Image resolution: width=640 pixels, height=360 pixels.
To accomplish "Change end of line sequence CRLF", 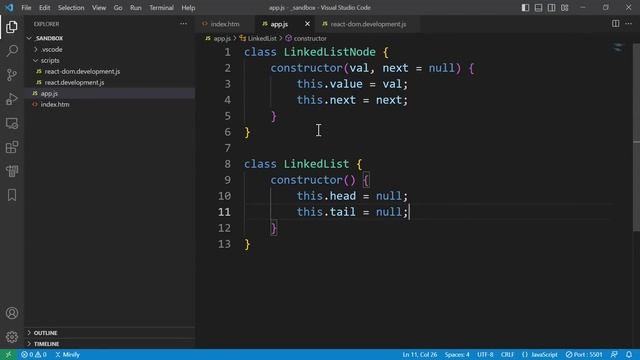I will (507, 354).
